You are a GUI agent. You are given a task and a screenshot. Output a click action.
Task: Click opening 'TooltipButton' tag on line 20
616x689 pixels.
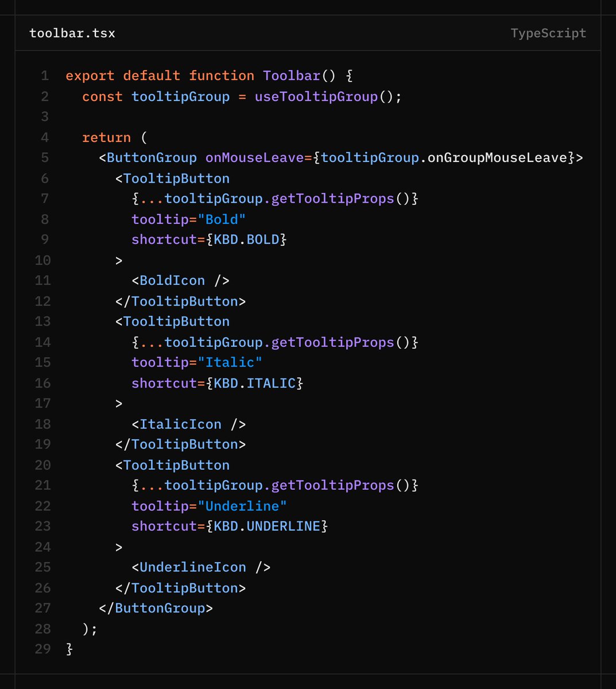coord(176,465)
